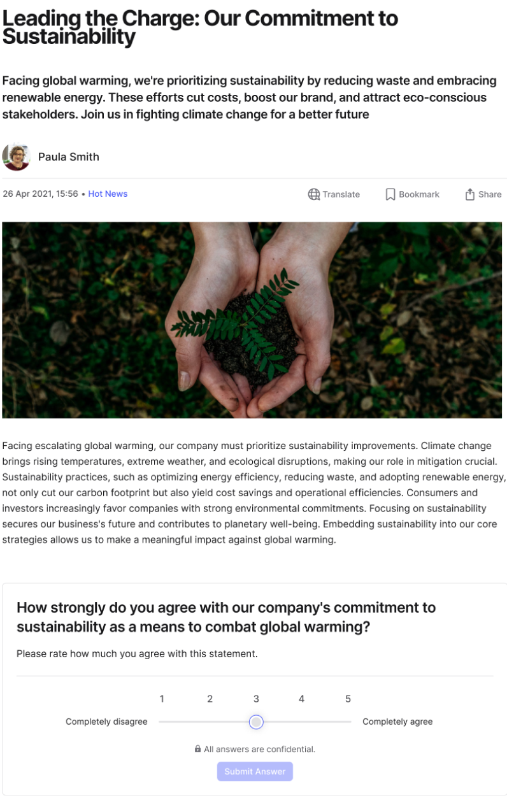Share the article
This screenshot has height=812, width=507.
click(483, 194)
